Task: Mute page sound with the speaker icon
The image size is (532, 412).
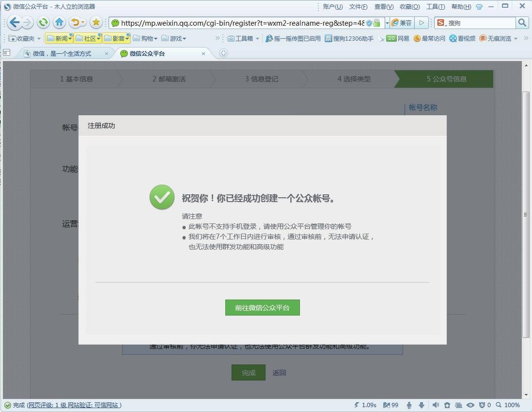Action: 436,405
